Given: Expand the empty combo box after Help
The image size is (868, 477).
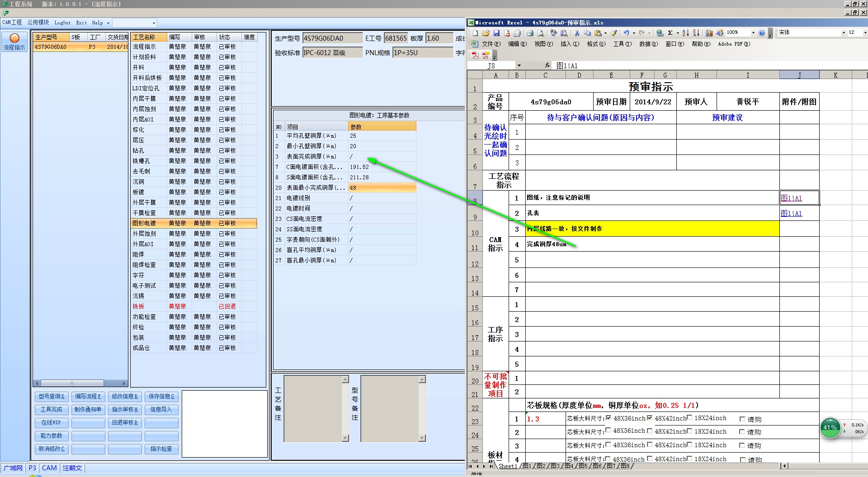Looking at the screenshot, I should click(154, 23).
